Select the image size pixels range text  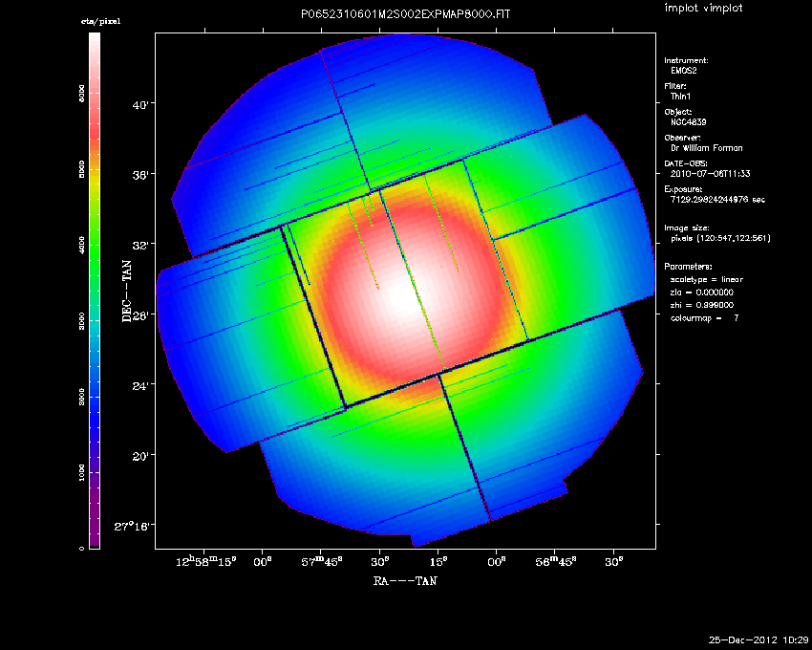720,238
